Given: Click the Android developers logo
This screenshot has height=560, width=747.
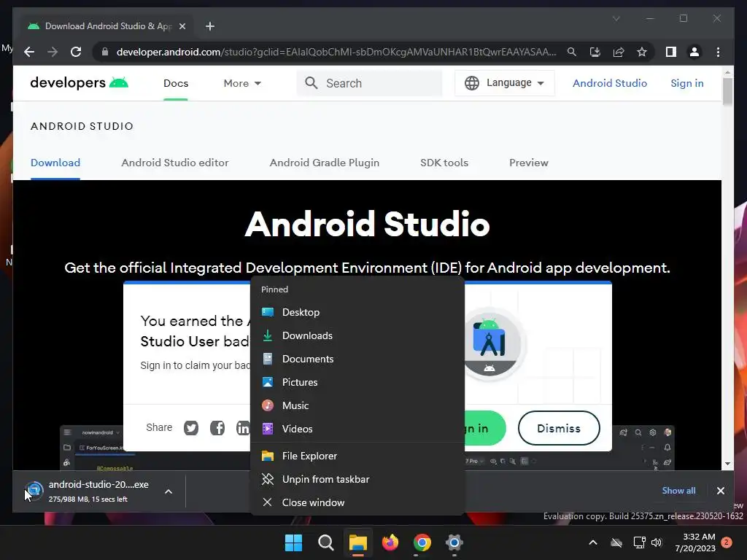Looking at the screenshot, I should tap(79, 83).
